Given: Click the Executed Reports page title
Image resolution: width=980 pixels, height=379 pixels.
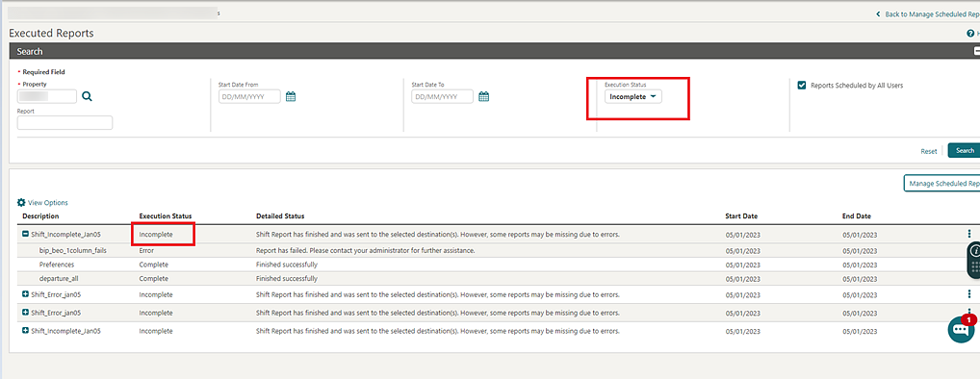Looking at the screenshot, I should click(51, 33).
